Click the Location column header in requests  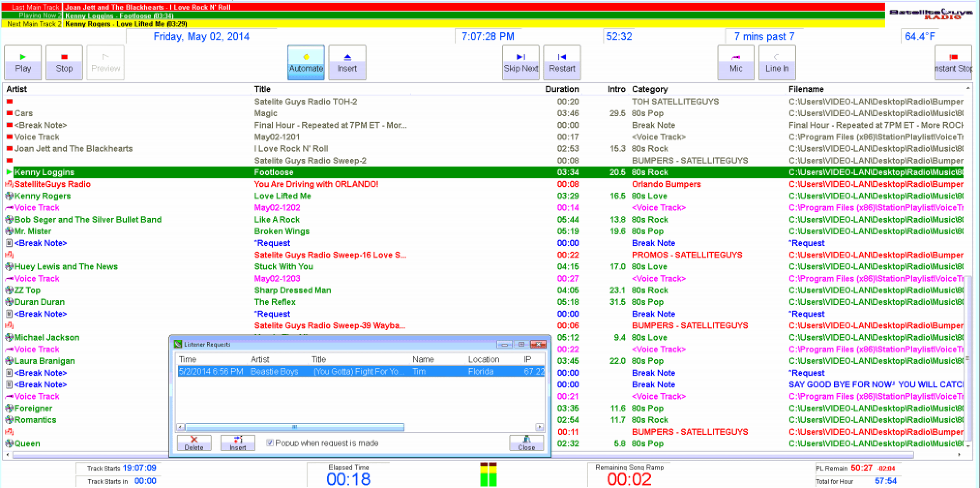point(484,359)
